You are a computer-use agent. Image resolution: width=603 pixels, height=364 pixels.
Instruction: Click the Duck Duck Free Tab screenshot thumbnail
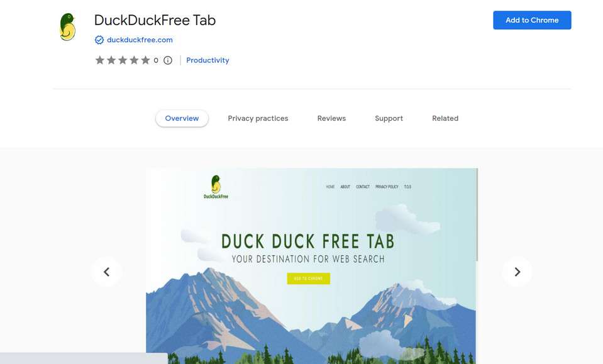tap(311, 266)
